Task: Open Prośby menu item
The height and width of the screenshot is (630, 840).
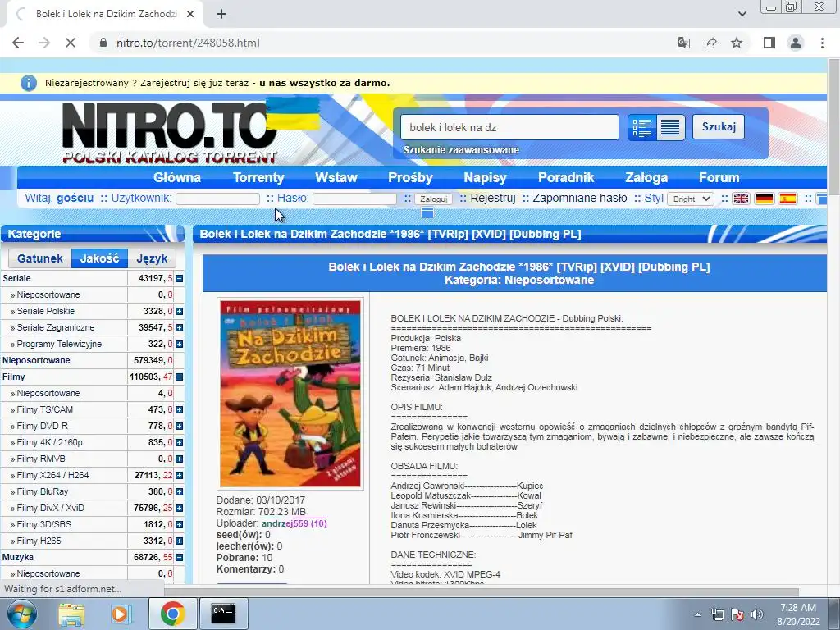Action: pos(410,177)
